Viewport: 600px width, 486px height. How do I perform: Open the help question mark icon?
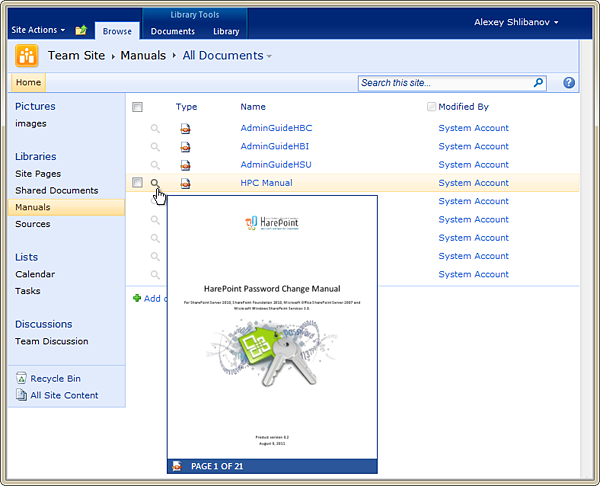(x=569, y=83)
